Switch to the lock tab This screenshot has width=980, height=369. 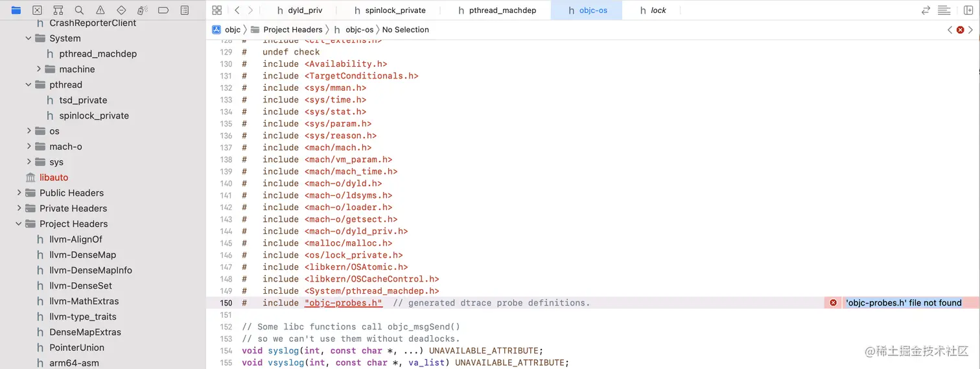(653, 10)
